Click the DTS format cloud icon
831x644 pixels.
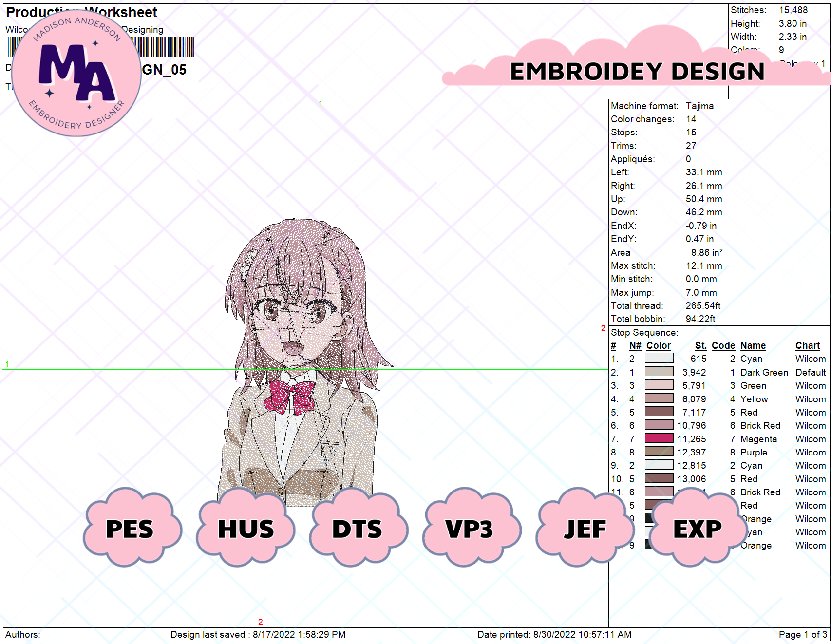[357, 529]
